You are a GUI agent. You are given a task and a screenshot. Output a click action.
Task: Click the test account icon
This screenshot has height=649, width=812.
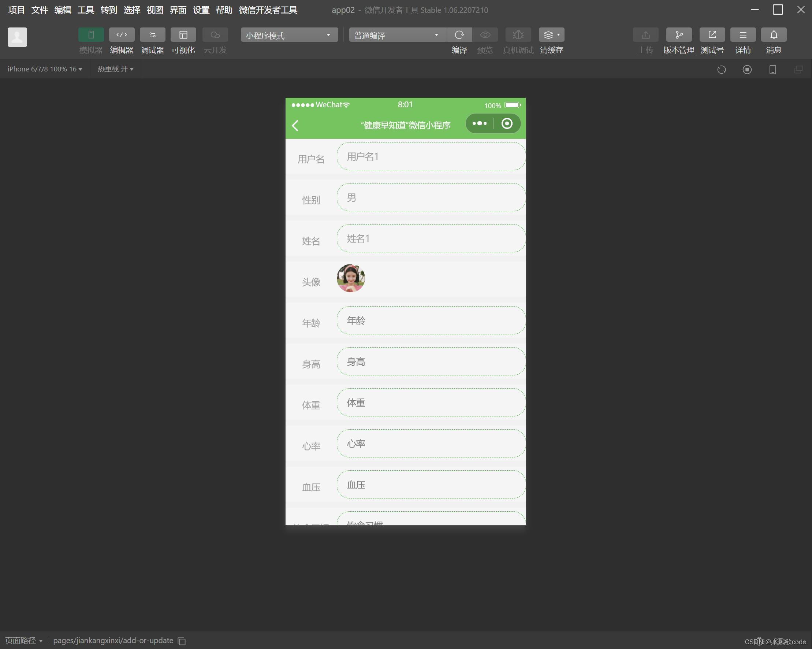click(x=712, y=35)
